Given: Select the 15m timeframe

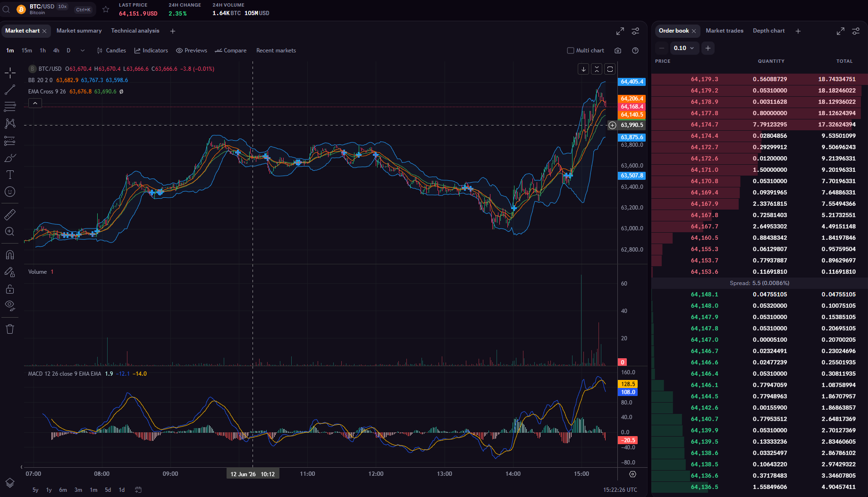Looking at the screenshot, I should pyautogui.click(x=27, y=51).
